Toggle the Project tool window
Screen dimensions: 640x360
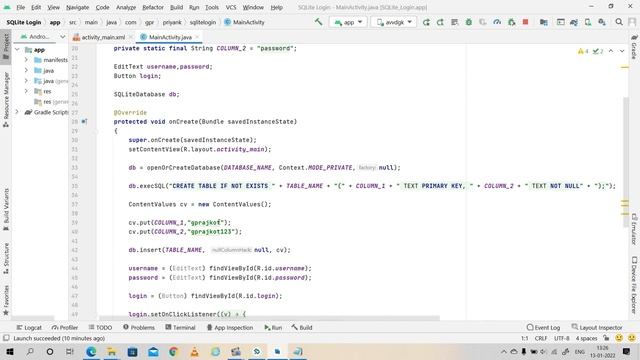click(x=6, y=47)
